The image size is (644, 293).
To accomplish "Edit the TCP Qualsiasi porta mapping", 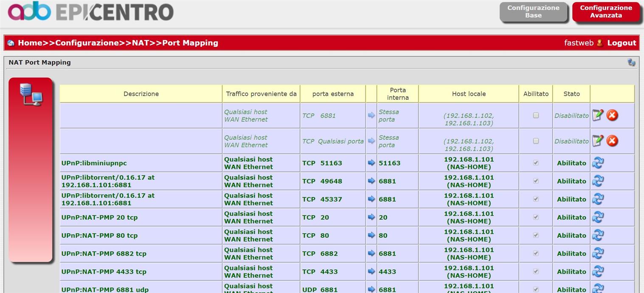I will pyautogui.click(x=598, y=141).
